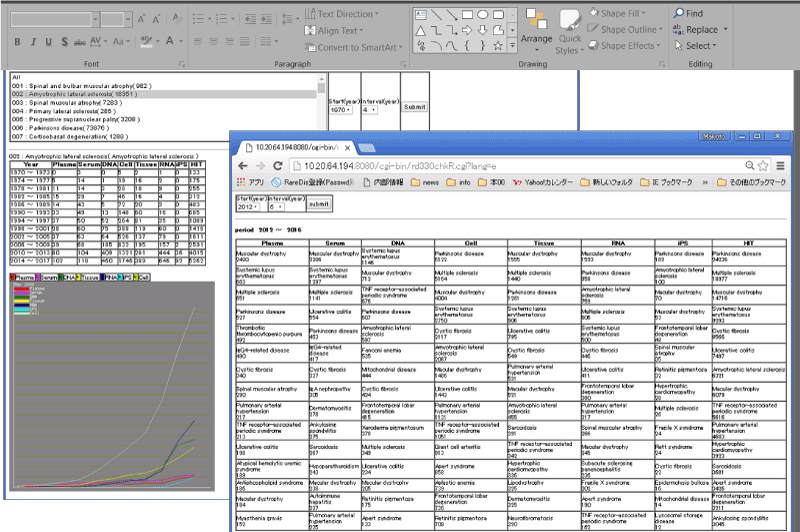Click the browser back arrow
Image resolution: width=800 pixels, height=532 pixels.
click(x=245, y=166)
